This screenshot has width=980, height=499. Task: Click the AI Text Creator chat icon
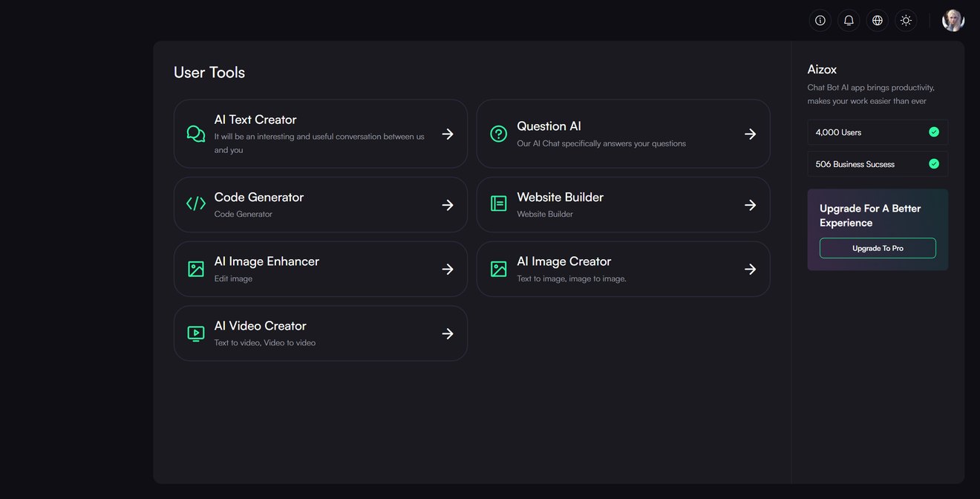pyautogui.click(x=196, y=134)
